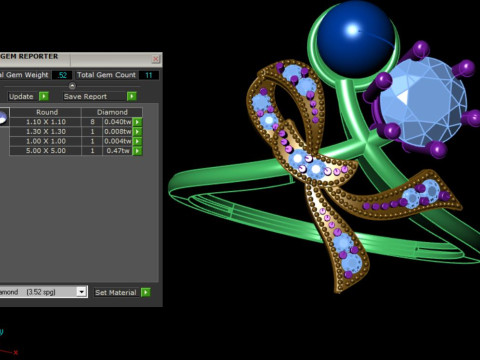
Task: Open the diamond material dropdown
Action: (x=81, y=292)
